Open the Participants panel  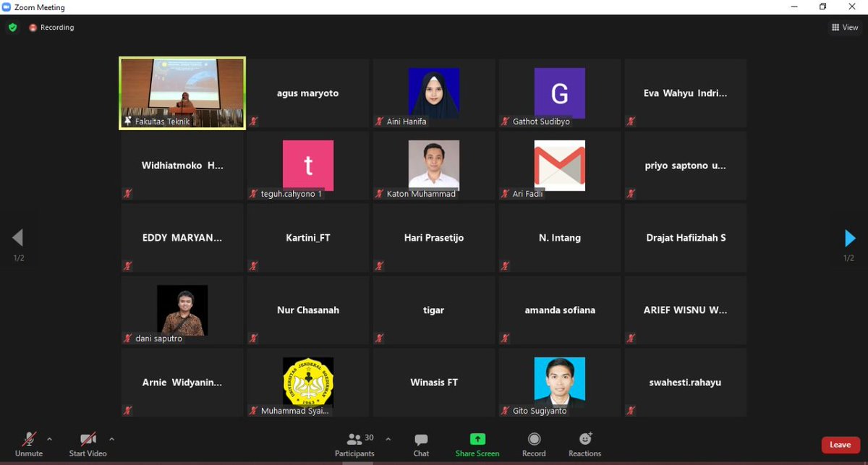click(x=354, y=444)
